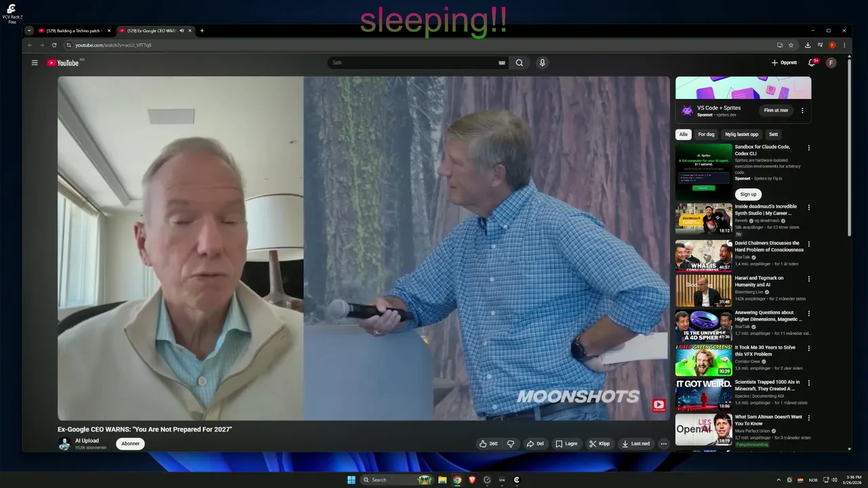Click the address bar URL
The height and width of the screenshot is (488, 868).
click(x=113, y=45)
